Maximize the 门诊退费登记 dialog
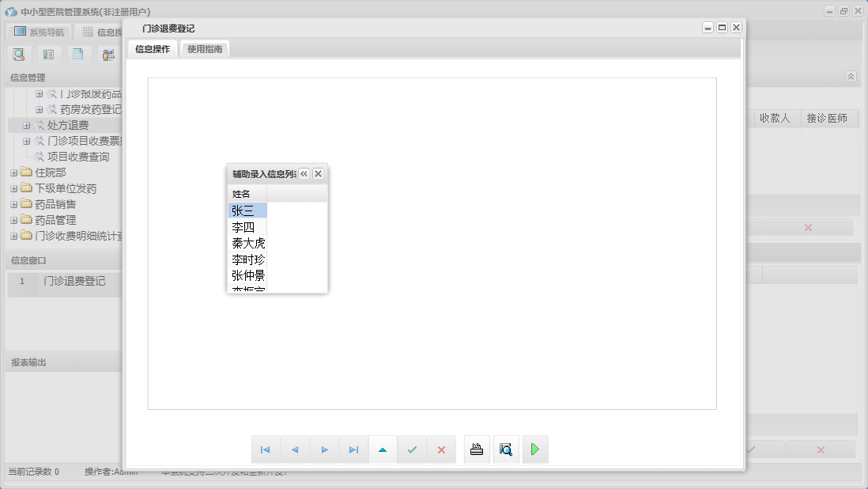 (722, 27)
